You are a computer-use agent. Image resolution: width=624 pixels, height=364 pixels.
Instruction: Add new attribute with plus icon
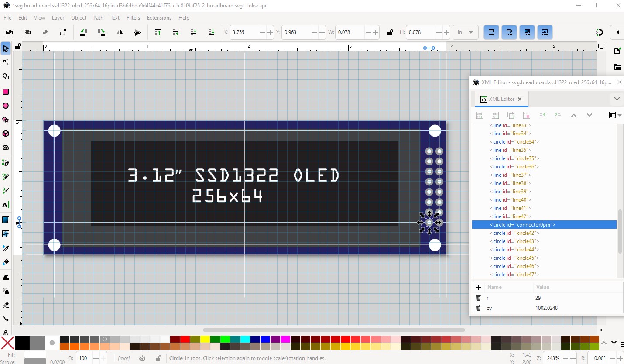tap(478, 287)
